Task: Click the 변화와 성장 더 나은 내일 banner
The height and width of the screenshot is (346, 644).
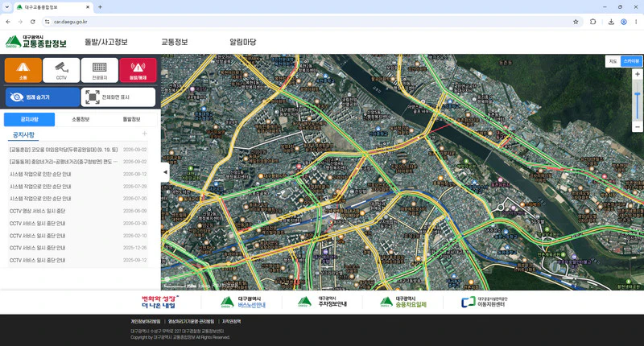Action: point(159,302)
